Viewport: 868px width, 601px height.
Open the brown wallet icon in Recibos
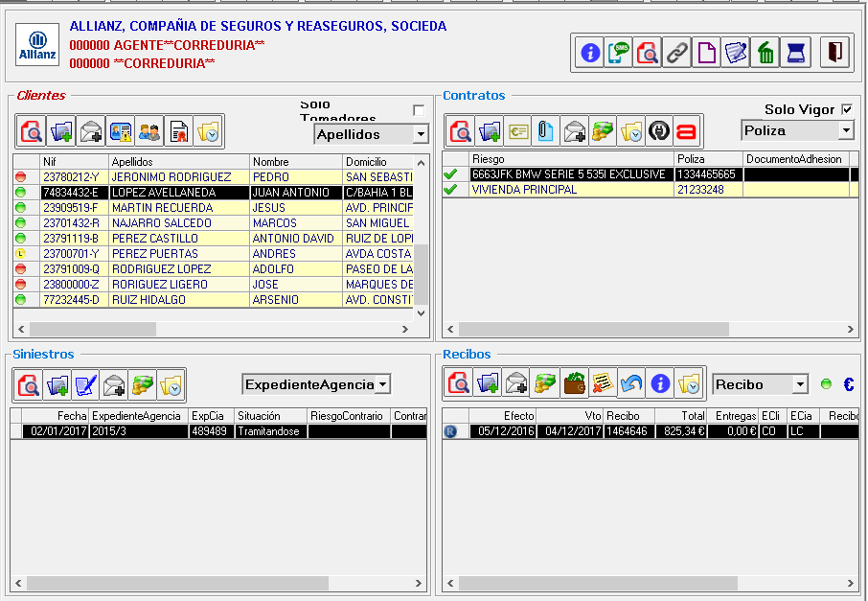pos(574,383)
